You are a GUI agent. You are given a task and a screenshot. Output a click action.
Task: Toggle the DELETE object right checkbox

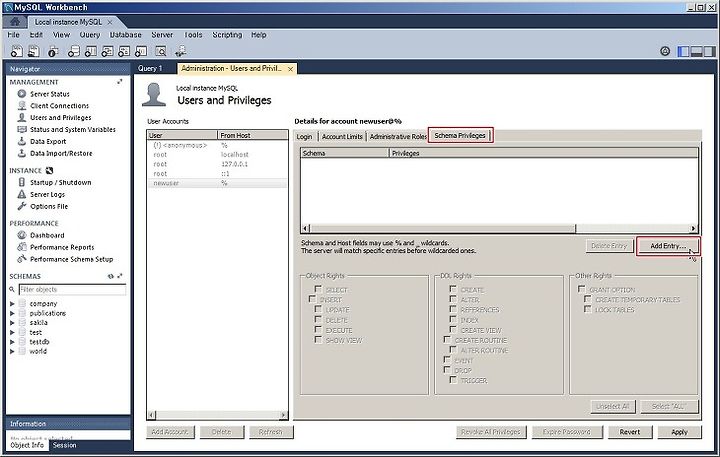tap(318, 319)
